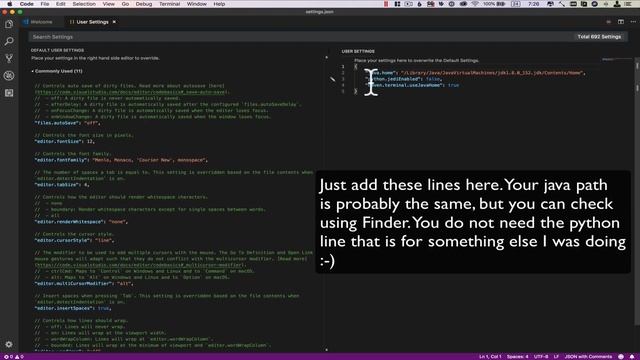The width and height of the screenshot is (640, 360).
Task: Open the Manage gear menu
Action: (x=9, y=344)
